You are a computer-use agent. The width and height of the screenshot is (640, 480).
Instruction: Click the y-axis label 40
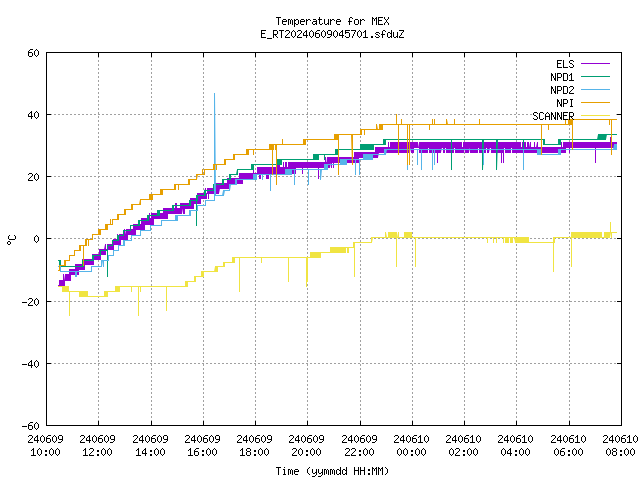pos(33,115)
